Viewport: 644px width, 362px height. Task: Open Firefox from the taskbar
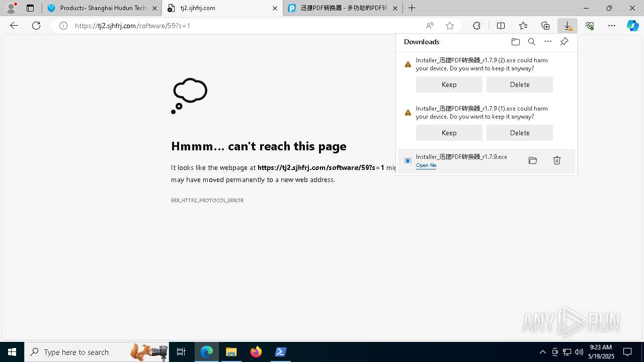(x=256, y=352)
